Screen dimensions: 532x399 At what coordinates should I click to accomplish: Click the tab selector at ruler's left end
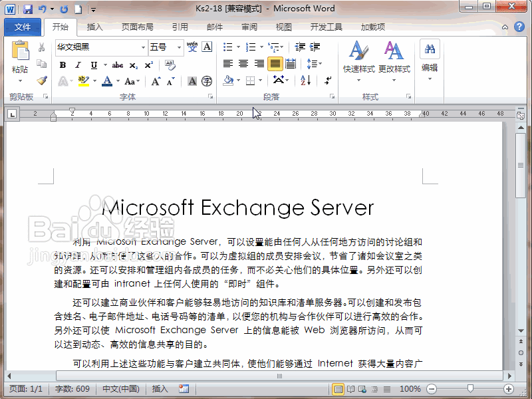click(x=12, y=114)
